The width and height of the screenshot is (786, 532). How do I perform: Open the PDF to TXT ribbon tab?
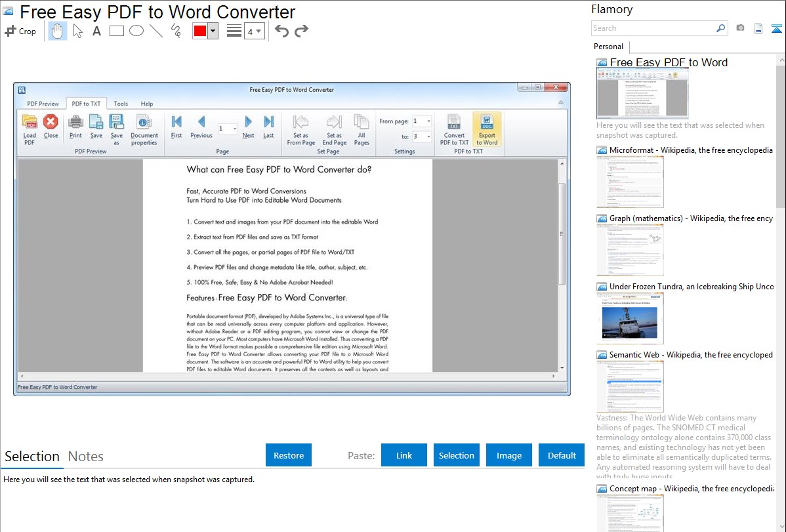click(86, 104)
